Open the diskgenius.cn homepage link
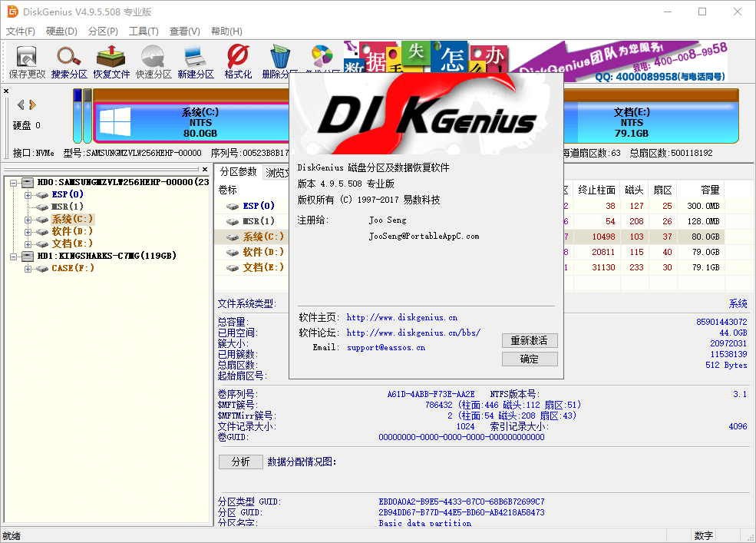 [x=401, y=317]
